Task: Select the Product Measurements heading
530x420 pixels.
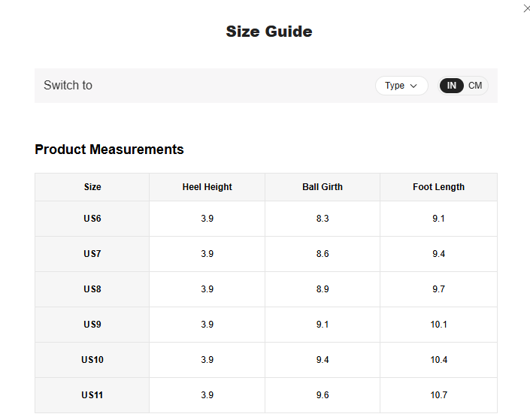Action: [x=109, y=150]
